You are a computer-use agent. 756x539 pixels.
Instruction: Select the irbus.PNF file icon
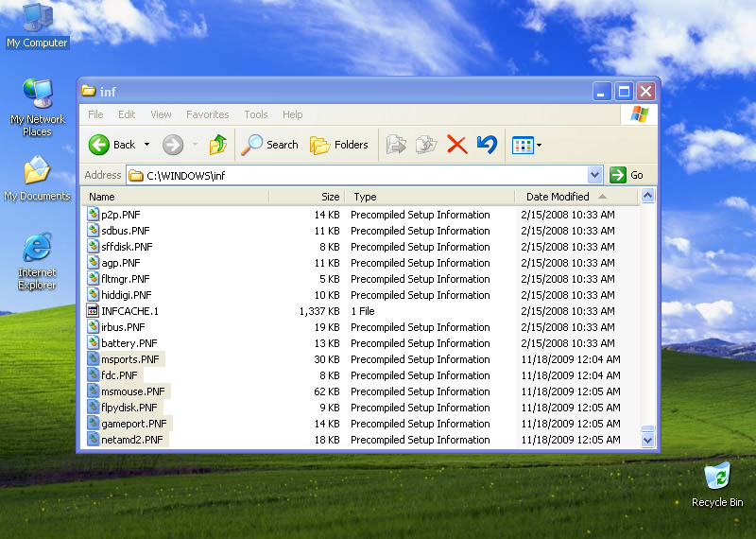[93, 326]
